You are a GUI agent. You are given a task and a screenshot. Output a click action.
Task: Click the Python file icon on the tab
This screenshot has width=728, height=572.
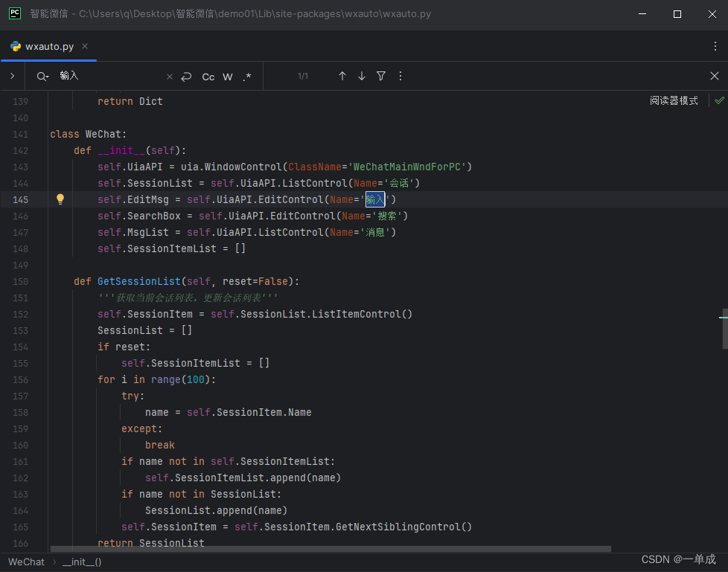click(x=15, y=45)
